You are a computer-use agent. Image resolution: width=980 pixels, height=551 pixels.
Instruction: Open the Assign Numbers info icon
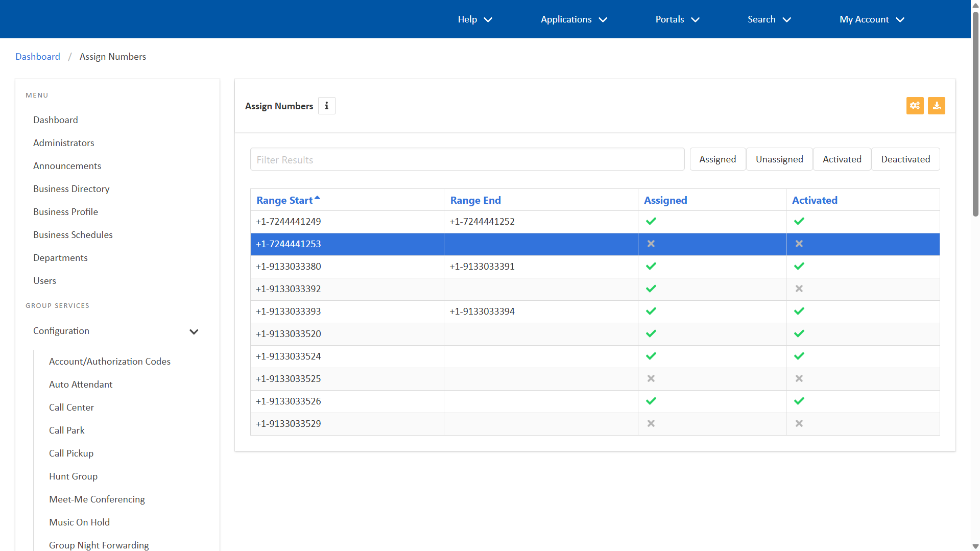click(327, 106)
